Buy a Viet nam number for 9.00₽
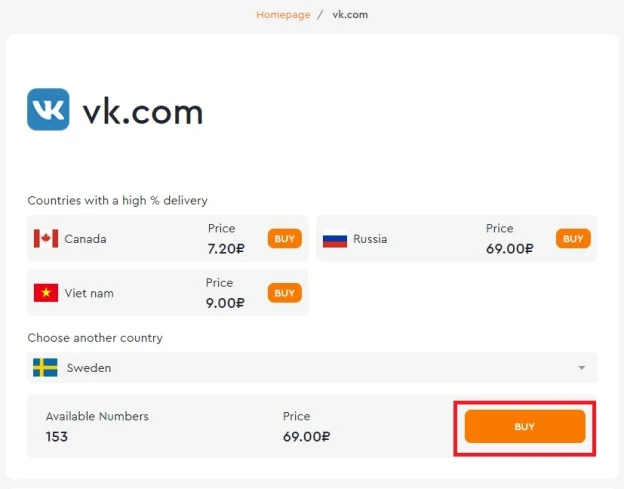 285,293
